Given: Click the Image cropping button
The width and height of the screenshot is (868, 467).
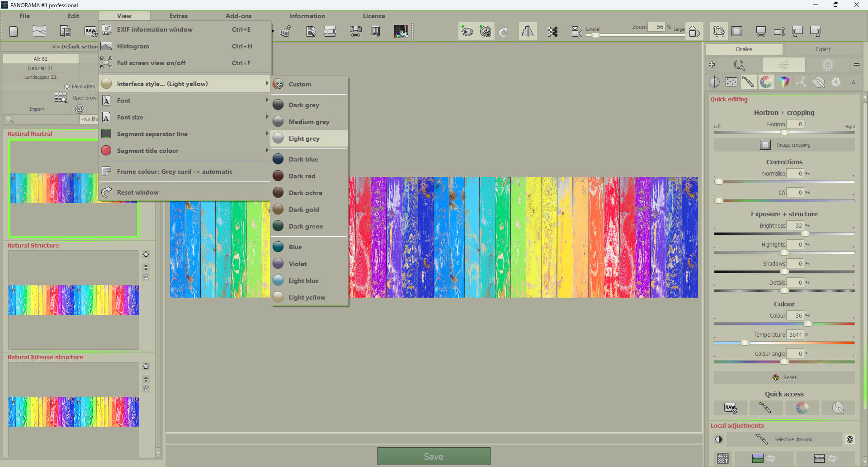Looking at the screenshot, I should pyautogui.click(x=784, y=144).
